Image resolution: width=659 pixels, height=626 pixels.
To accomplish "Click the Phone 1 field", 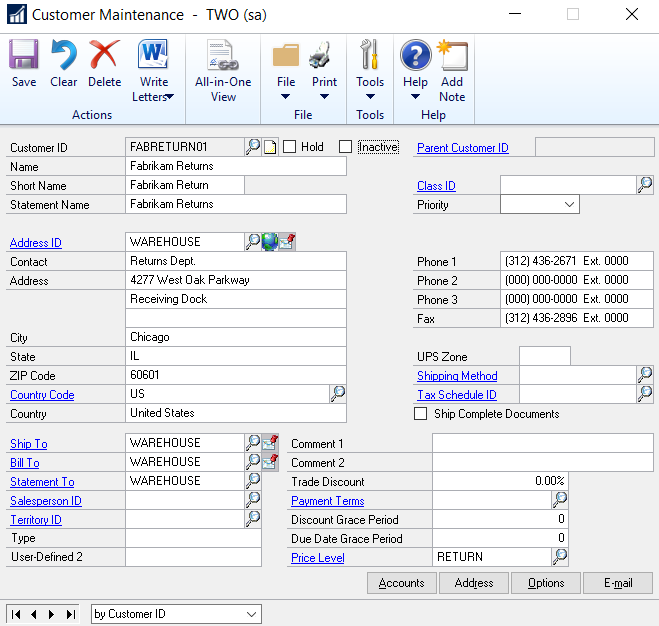I will [577, 261].
